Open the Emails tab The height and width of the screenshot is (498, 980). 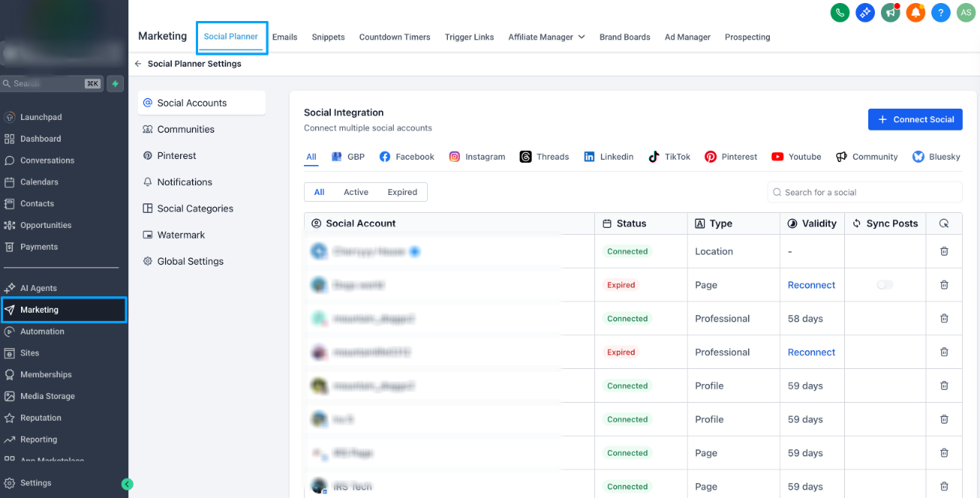[285, 37]
